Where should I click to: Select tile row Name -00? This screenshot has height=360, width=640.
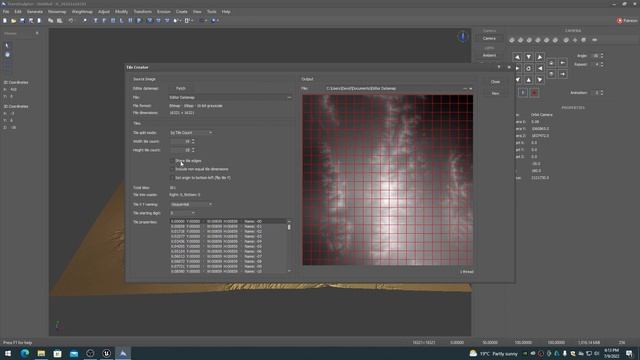pos(228,222)
